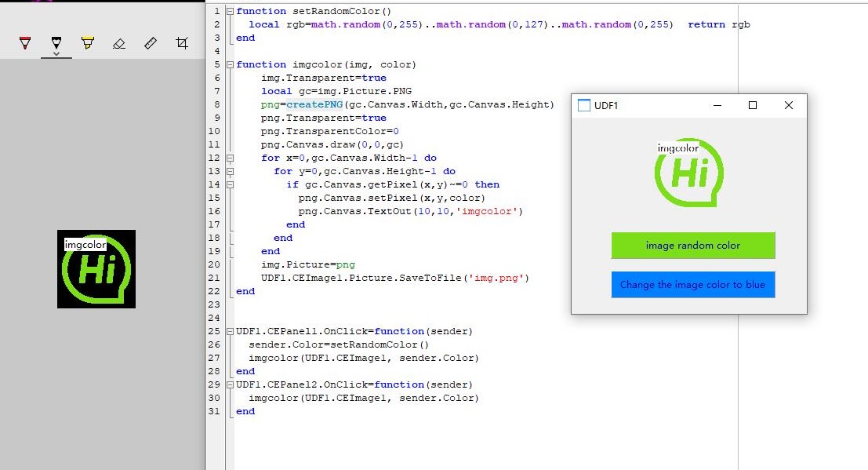Select the black pencil tool
Viewport: 868px width, 470px height.
click(x=56, y=42)
